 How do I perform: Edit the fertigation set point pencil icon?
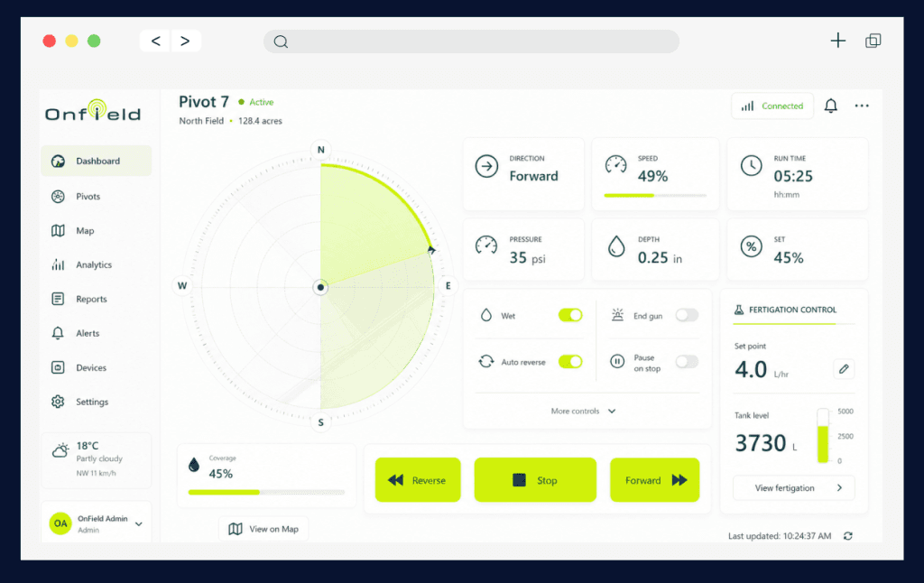[x=844, y=369]
